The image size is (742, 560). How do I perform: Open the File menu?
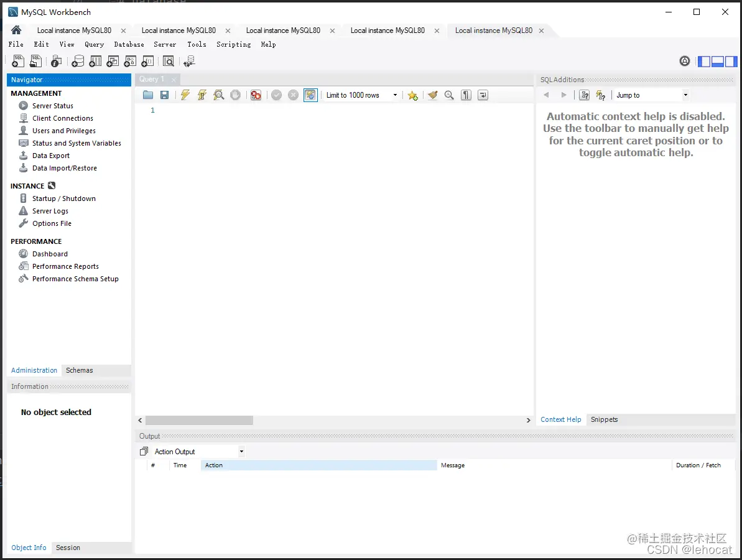(x=16, y=44)
